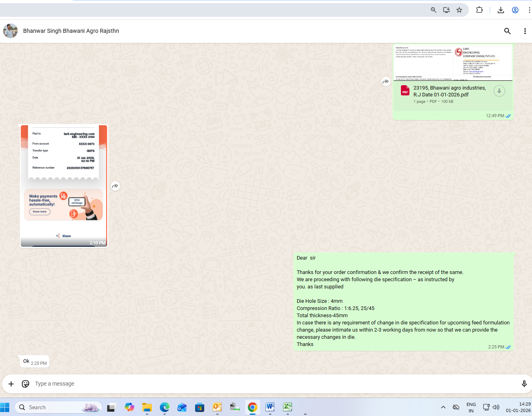Open the browser zoom control
The height and width of the screenshot is (416, 532).
[x=433, y=10]
